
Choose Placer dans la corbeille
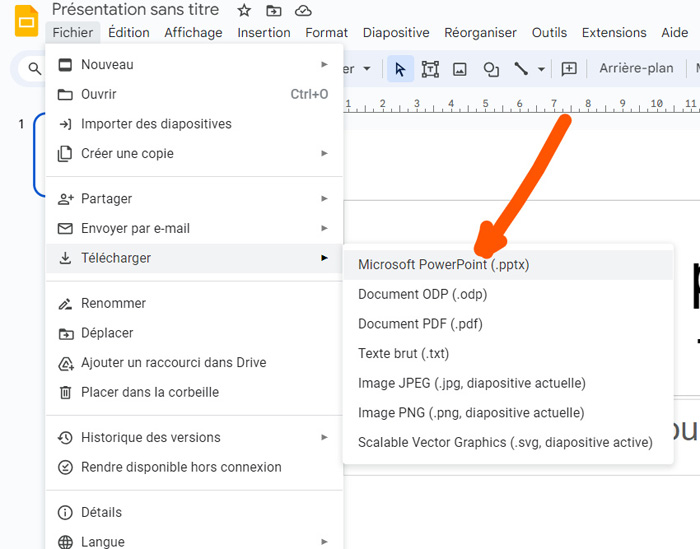tap(194, 392)
